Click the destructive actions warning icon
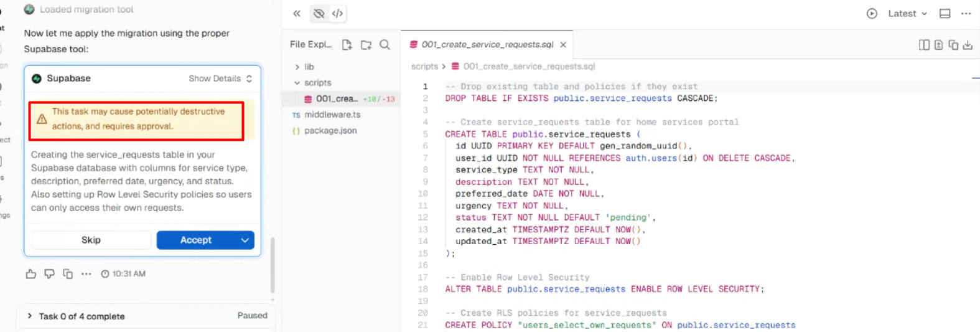 (x=42, y=119)
